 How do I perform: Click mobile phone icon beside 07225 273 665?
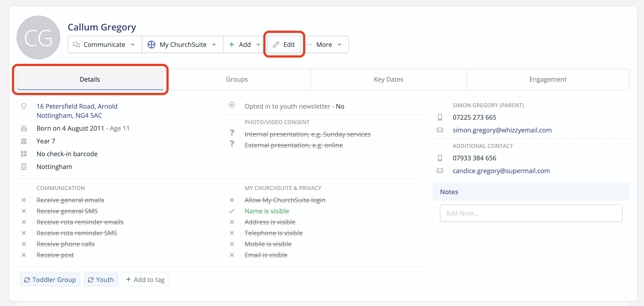pos(440,117)
